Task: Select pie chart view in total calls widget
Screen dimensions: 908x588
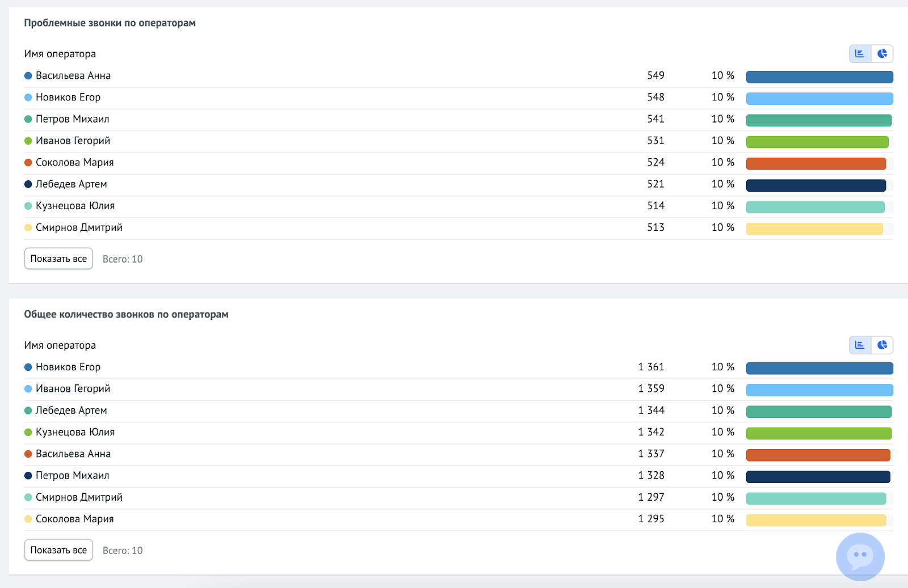Action: coord(882,345)
